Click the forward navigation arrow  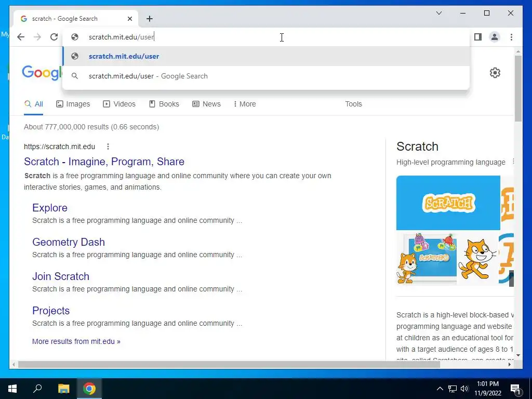coord(37,37)
